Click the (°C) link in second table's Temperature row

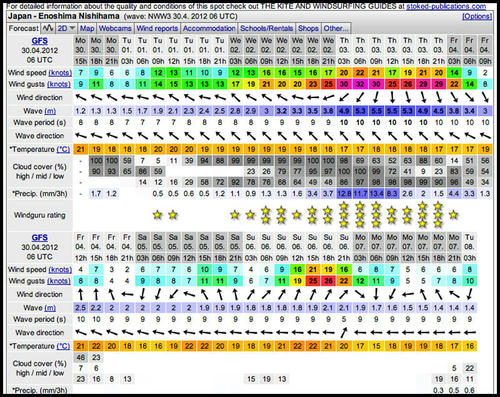point(63,346)
